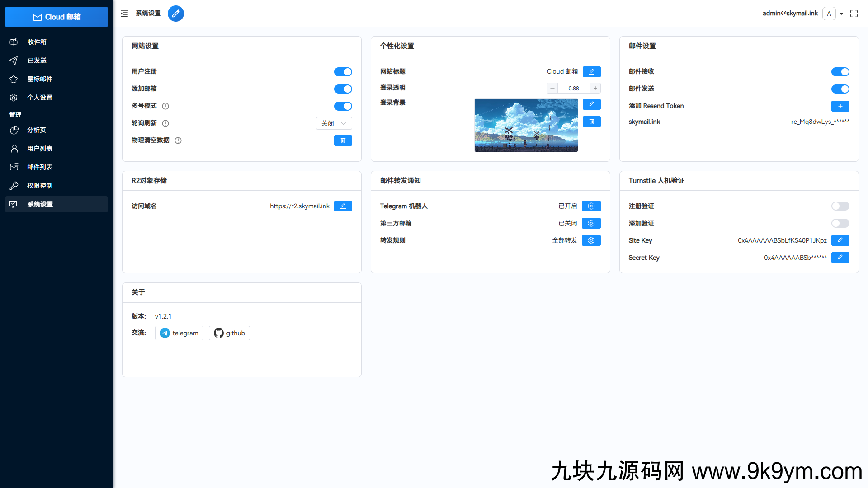This screenshot has height=488, width=868.
Task: Click plus to increase 登录透明 value
Action: point(595,88)
